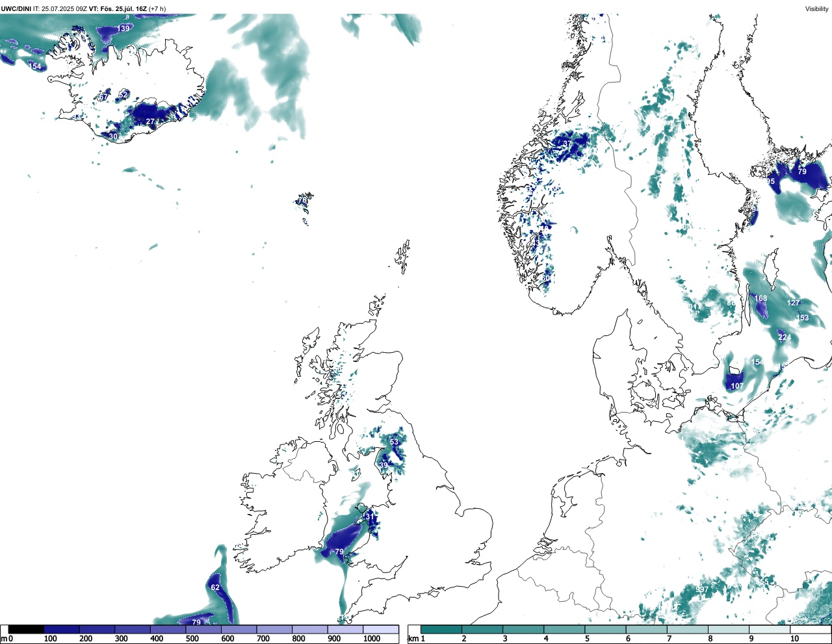Click the '39' visibility value over southern Scotland
Image resolution: width=832 pixels, height=644 pixels.
coord(383,465)
